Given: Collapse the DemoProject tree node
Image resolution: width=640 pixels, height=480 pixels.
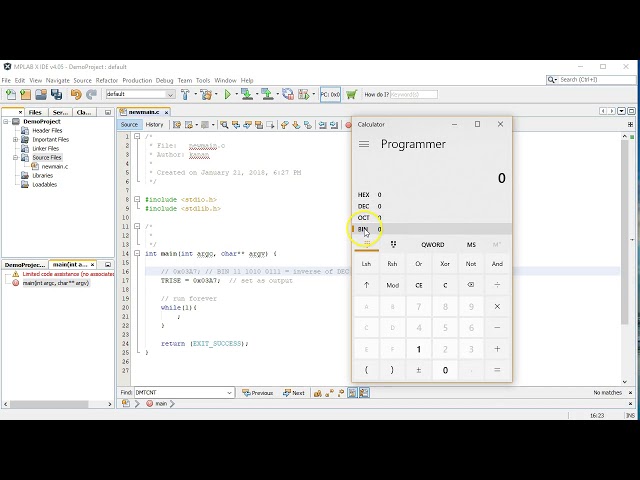Looking at the screenshot, I should (6, 122).
